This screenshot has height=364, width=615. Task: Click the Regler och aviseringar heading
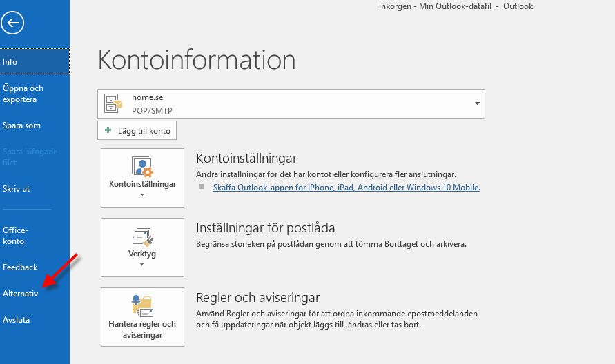[x=257, y=298]
